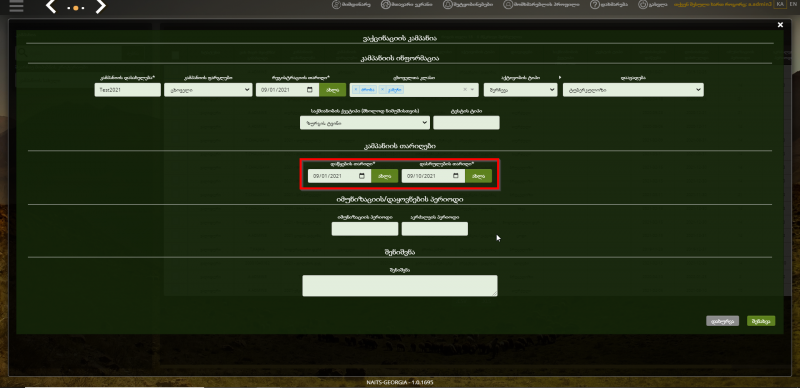Click the green save button at dialog bottom-right
The height and width of the screenshot is (388, 800).
(x=761, y=321)
